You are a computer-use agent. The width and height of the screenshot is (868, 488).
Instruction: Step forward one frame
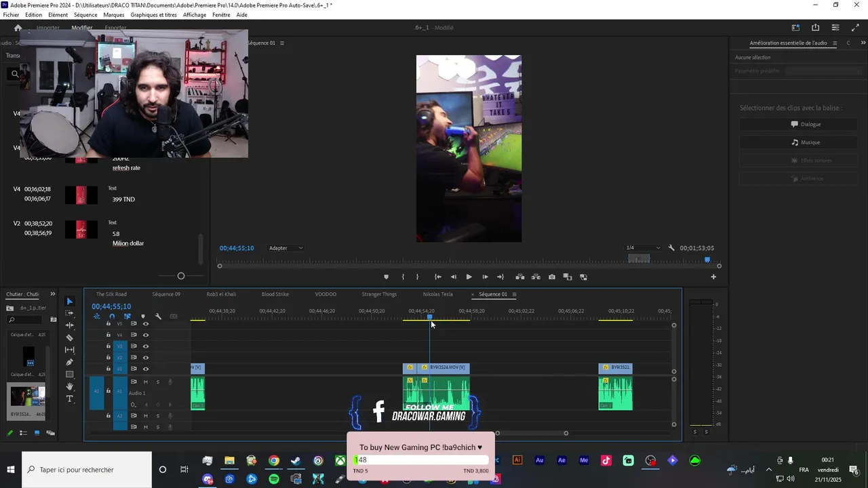[485, 277]
